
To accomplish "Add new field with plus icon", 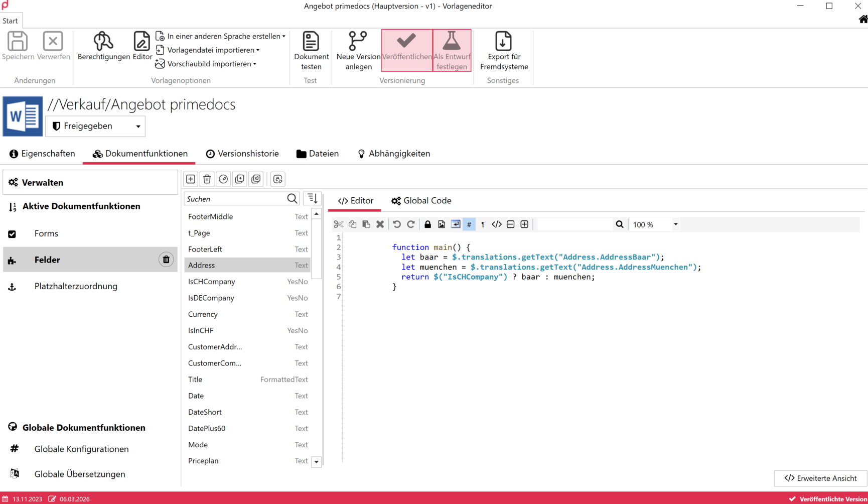I will [x=191, y=179].
